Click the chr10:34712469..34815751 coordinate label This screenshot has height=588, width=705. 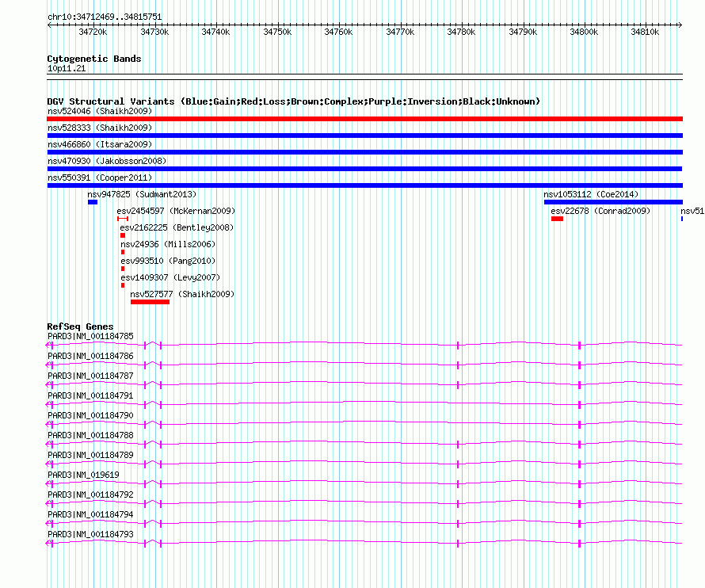coord(105,17)
